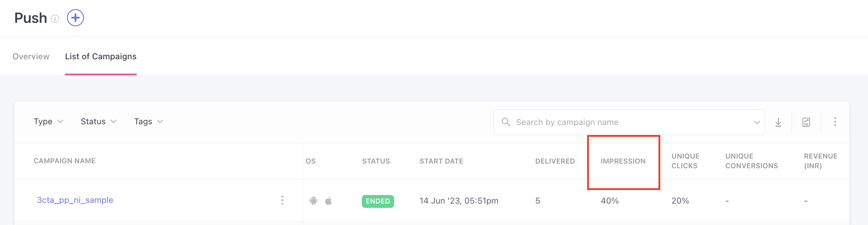Open the 3cta_pp_ni_sample campaign link
This screenshot has height=225, width=868.
[75, 200]
